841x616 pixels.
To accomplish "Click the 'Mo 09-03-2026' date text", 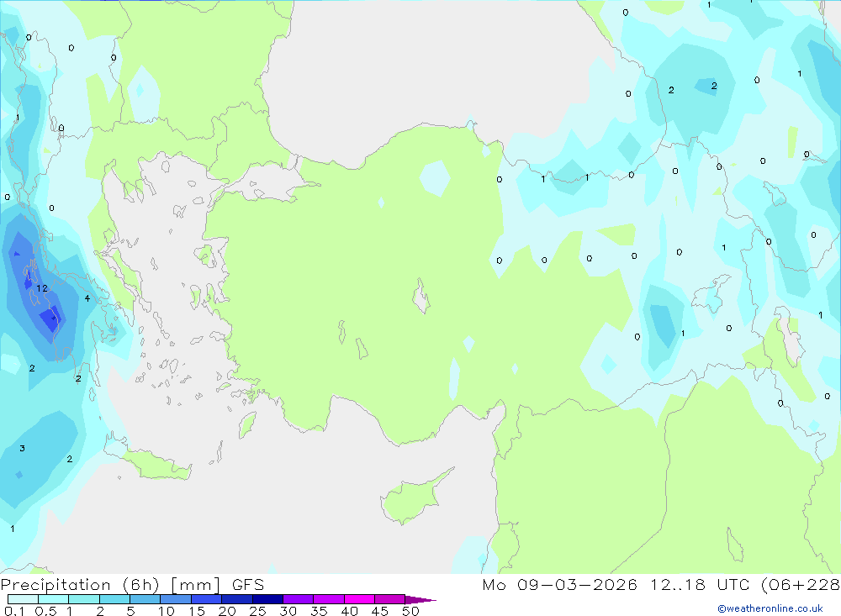I will [x=559, y=585].
